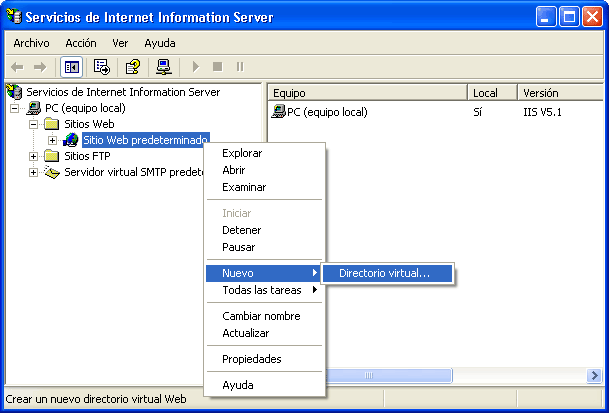Click the Sitios Web folder icon

click(52, 124)
